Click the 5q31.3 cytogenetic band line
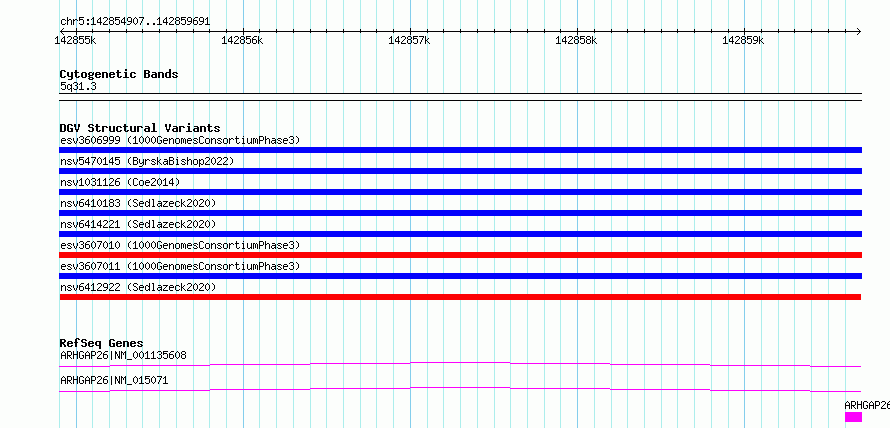Screen dimensions: 890x428 [460, 97]
